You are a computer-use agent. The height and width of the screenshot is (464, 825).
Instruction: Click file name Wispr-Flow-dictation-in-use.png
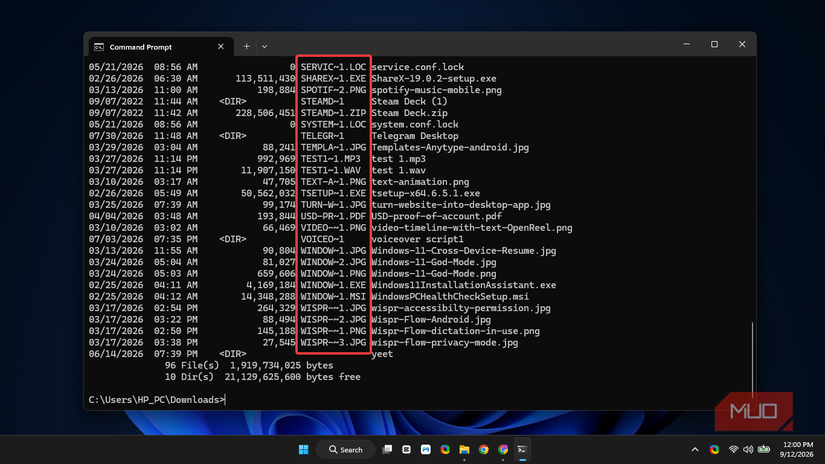coord(456,331)
